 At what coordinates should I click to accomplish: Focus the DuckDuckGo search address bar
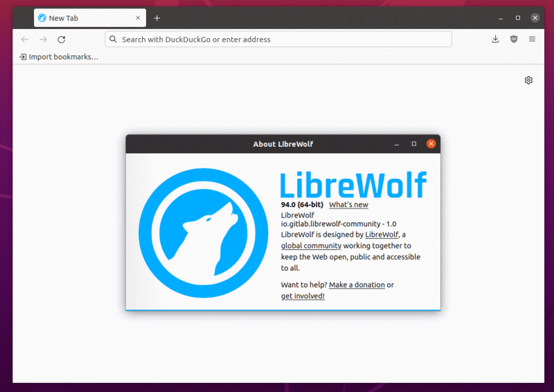pyautogui.click(x=278, y=39)
